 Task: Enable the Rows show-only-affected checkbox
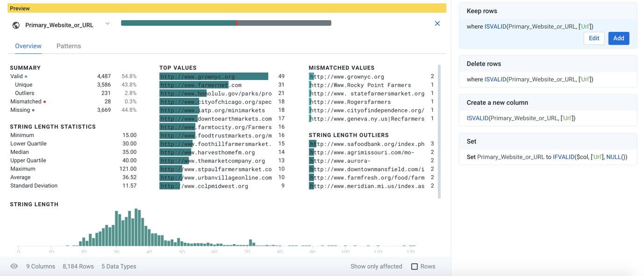(414, 267)
